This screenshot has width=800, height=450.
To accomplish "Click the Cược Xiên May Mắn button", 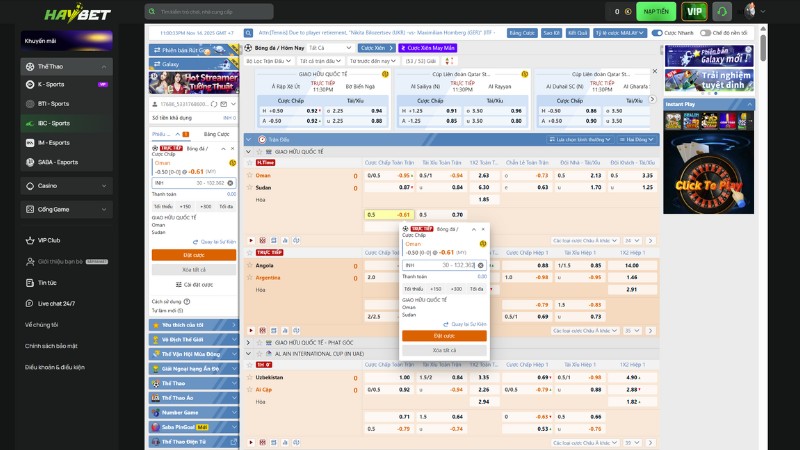I will click(x=428, y=48).
